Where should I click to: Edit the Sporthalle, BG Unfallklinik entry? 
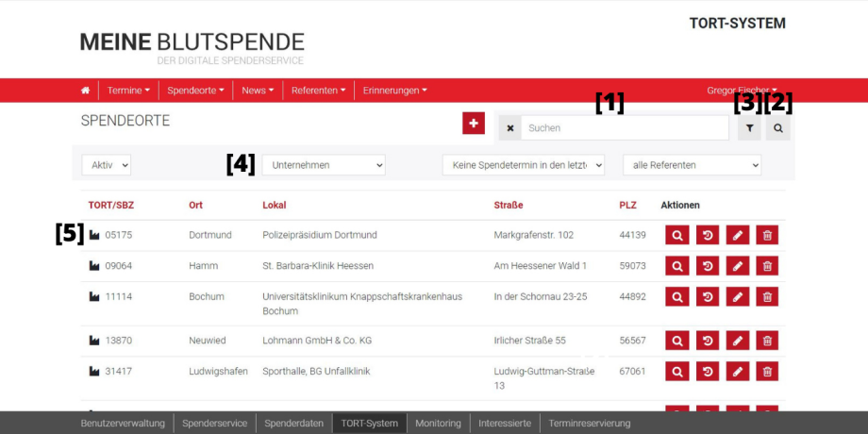pyautogui.click(x=738, y=372)
